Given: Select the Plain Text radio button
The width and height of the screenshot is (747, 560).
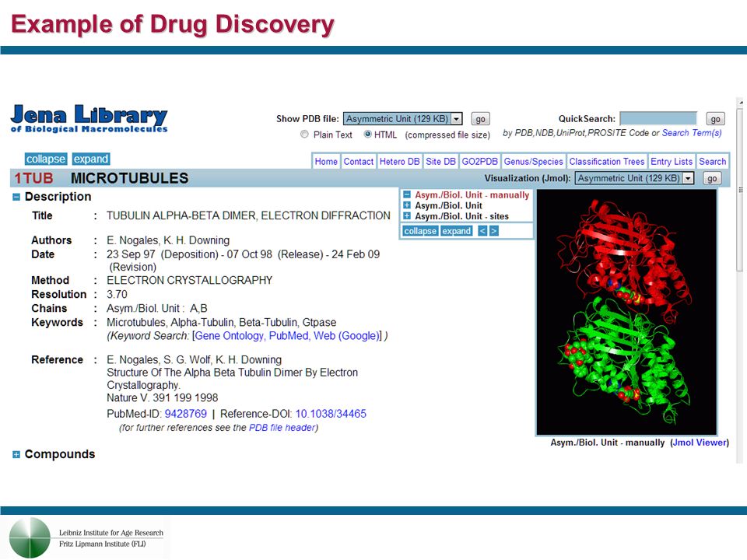Looking at the screenshot, I should [x=304, y=135].
